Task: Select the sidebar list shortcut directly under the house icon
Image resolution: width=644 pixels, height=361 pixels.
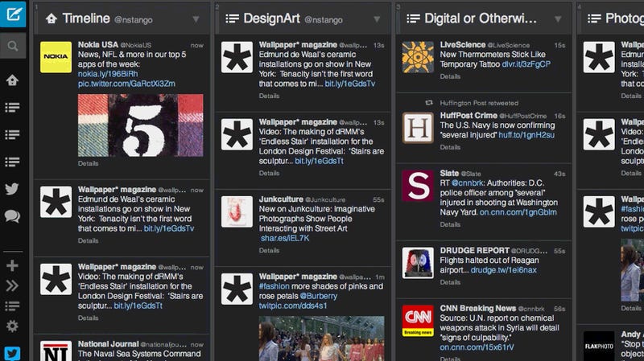Action: pyautogui.click(x=12, y=108)
